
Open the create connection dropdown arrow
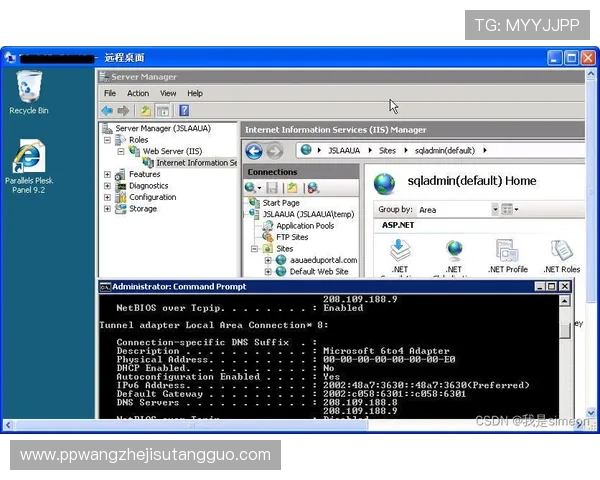click(x=259, y=188)
